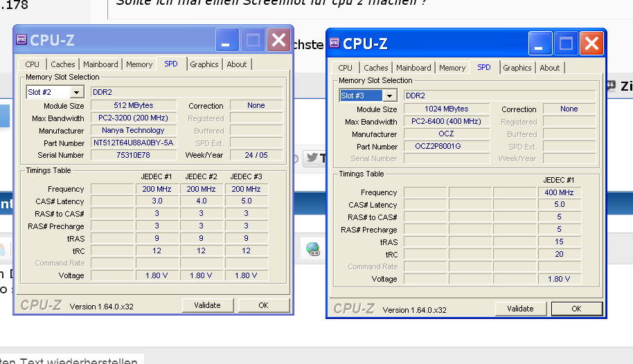Click Version 1.64.0.x32 text in left window

(x=101, y=307)
